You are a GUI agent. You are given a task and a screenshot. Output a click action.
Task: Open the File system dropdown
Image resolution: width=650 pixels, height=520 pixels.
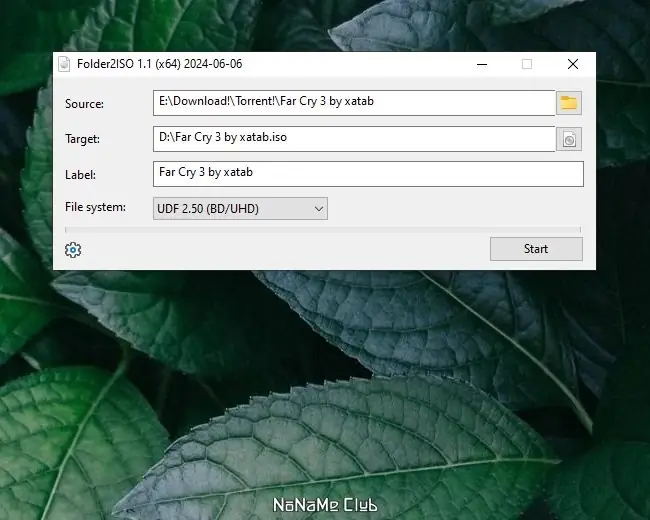pyautogui.click(x=240, y=209)
